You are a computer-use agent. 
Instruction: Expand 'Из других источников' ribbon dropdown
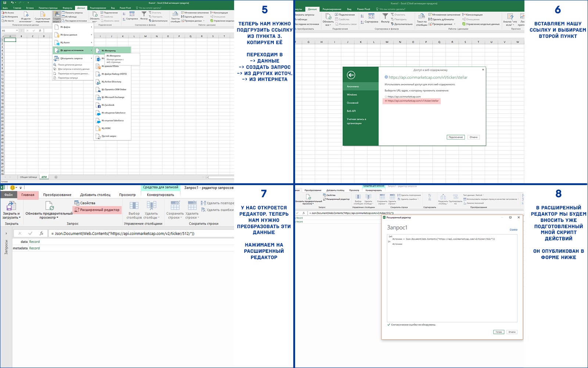tap(26, 17)
